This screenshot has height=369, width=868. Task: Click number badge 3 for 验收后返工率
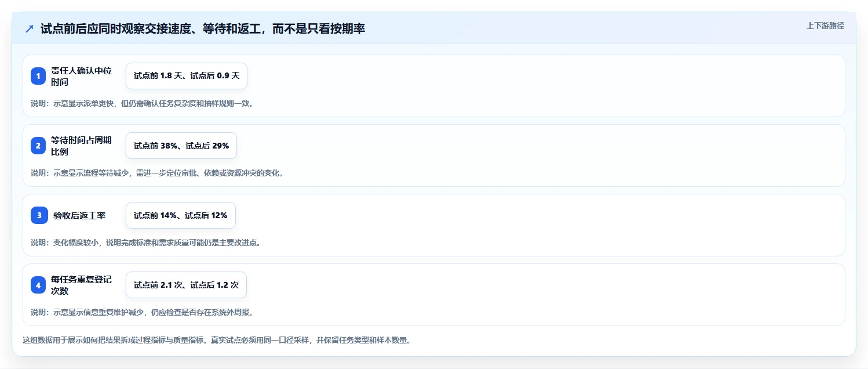click(x=38, y=215)
